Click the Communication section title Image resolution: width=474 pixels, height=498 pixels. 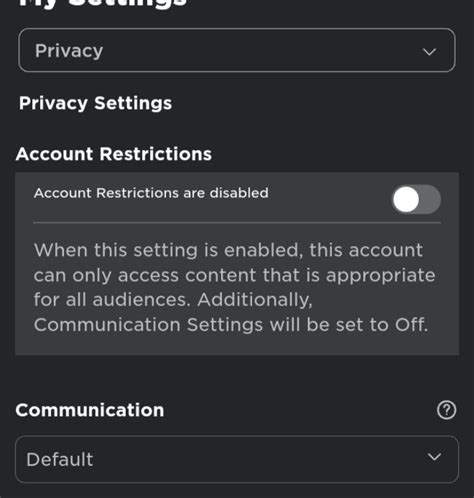tap(90, 410)
